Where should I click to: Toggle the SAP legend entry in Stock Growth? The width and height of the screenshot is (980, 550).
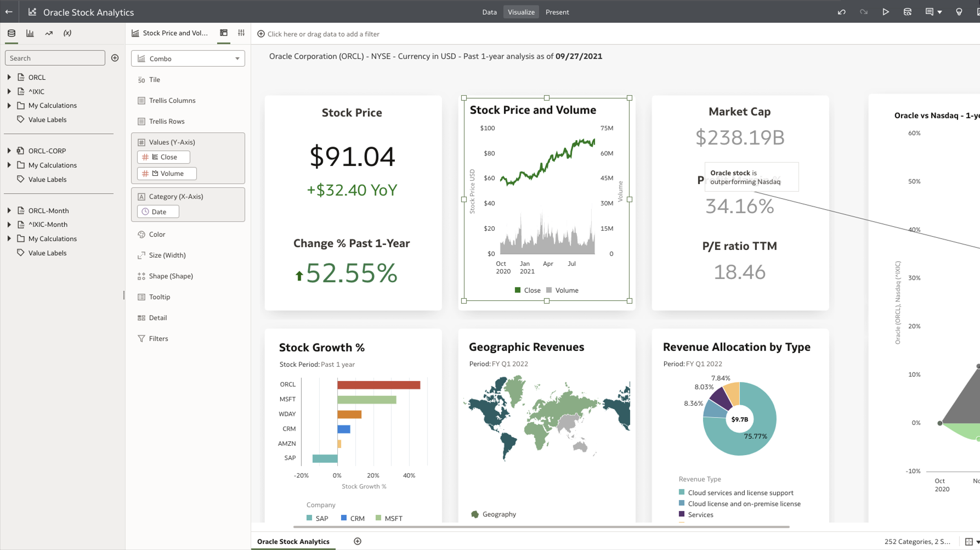click(x=317, y=518)
